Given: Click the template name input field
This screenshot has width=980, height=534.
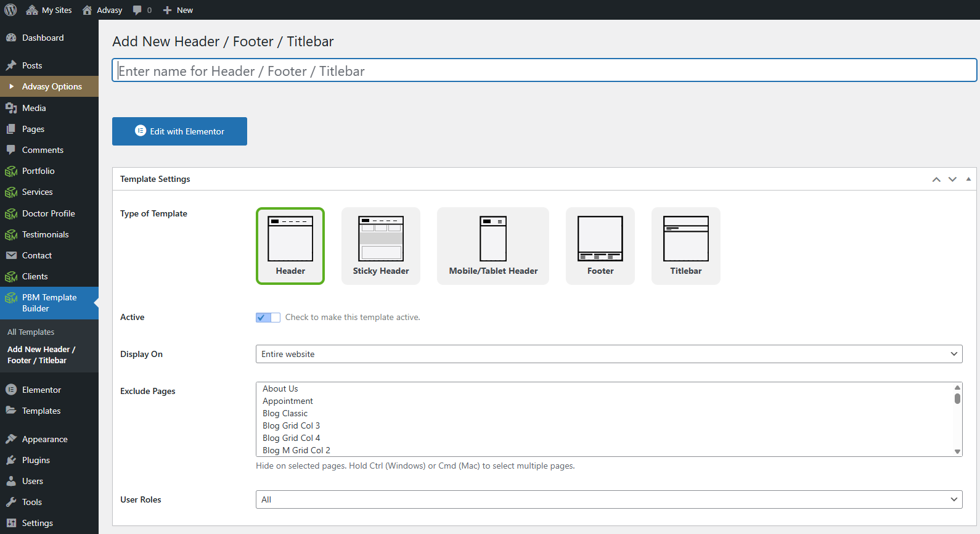Looking at the screenshot, I should pyautogui.click(x=544, y=71).
